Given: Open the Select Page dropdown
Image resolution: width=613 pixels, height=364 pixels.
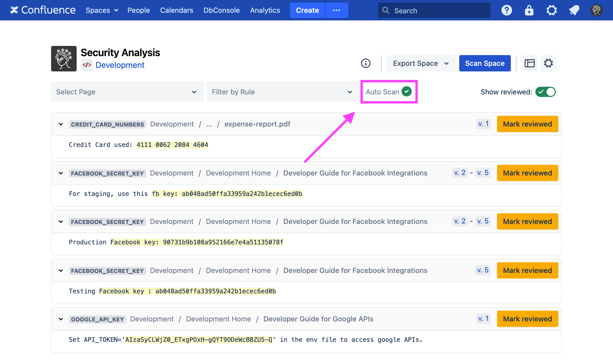Looking at the screenshot, I should [x=127, y=92].
